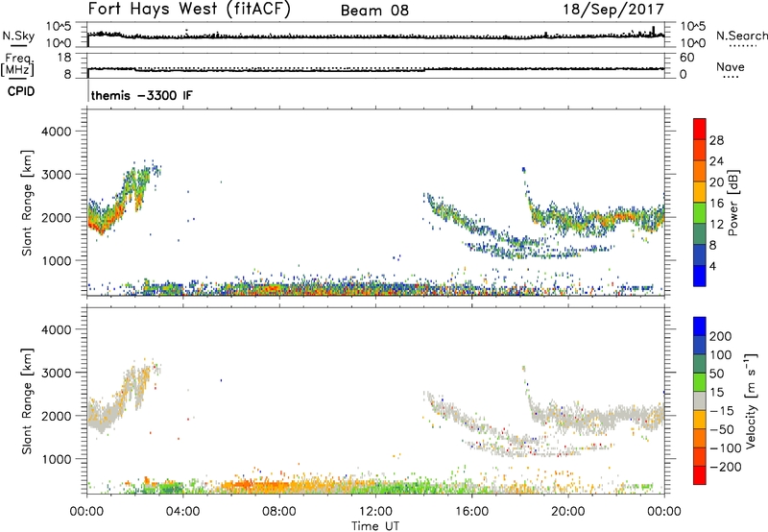Click the blue bottom segment of Power colorbar

tap(700, 276)
